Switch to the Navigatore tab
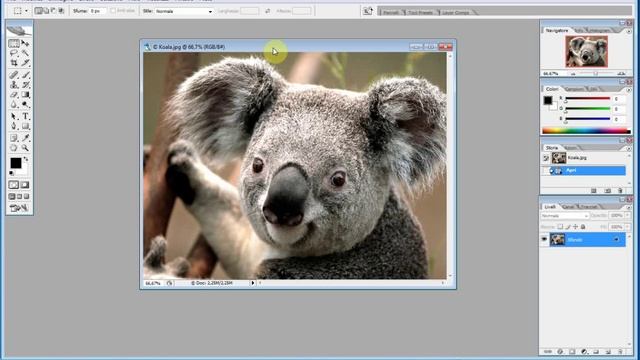Screen dimensions: 640x360 [x=557, y=31]
